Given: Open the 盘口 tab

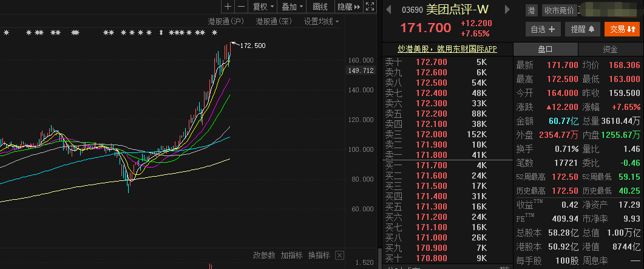Looking at the screenshot, I should click(x=546, y=49).
